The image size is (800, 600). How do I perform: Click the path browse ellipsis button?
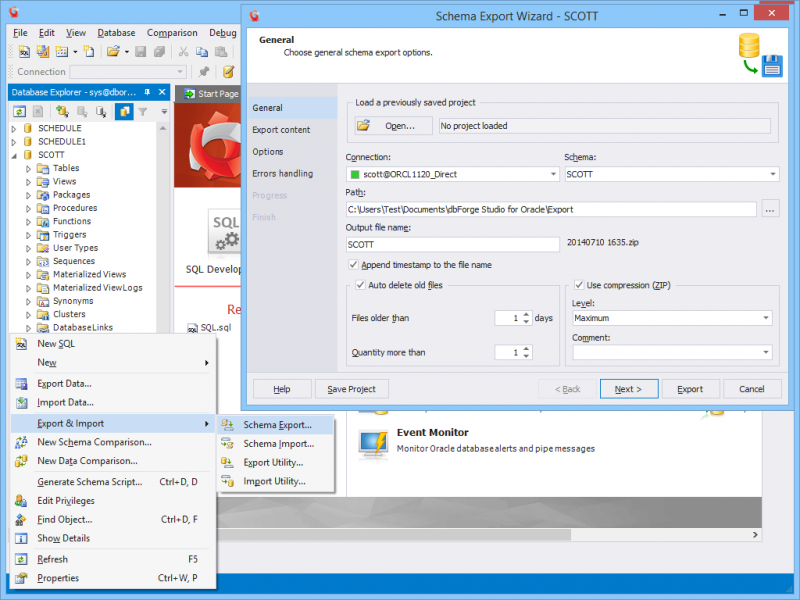(769, 209)
